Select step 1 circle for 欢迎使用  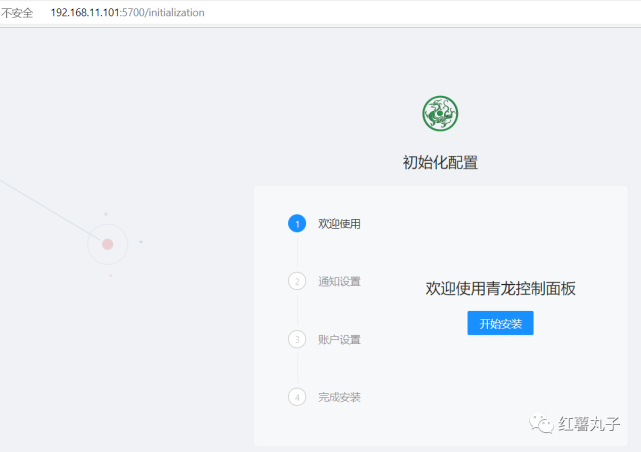click(x=297, y=224)
